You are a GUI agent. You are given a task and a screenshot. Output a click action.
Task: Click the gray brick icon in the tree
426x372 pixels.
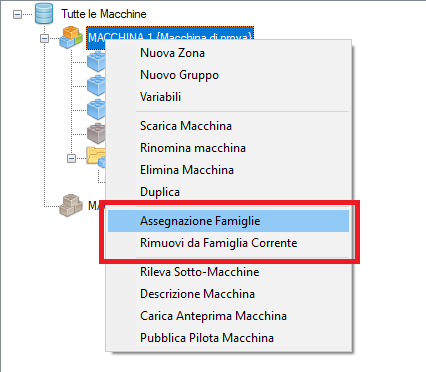click(96, 133)
